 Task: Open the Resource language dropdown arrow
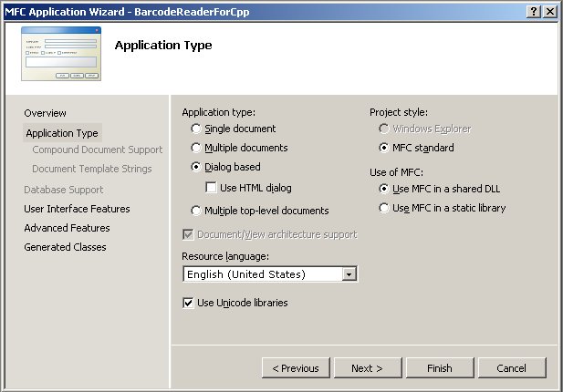(349, 274)
